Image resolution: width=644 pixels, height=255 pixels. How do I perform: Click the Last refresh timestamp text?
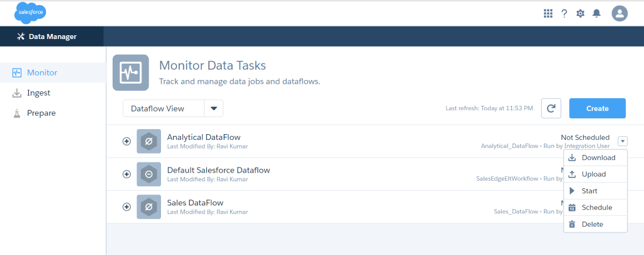click(489, 108)
